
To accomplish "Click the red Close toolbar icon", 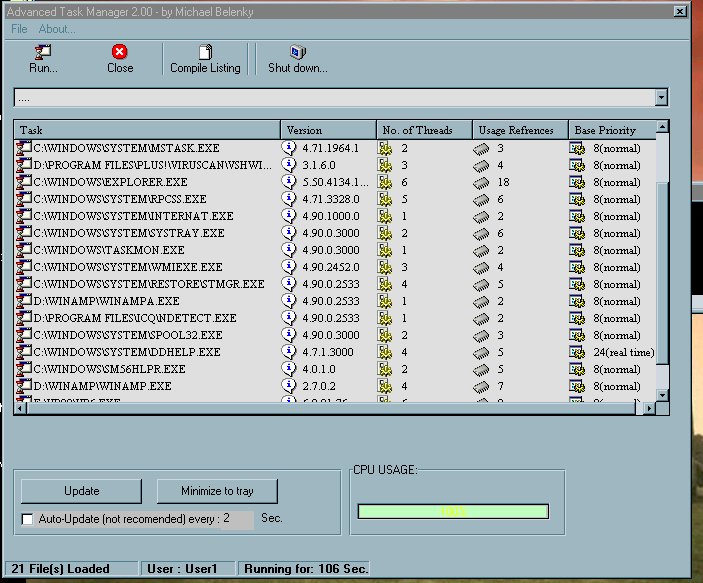I will (119, 52).
